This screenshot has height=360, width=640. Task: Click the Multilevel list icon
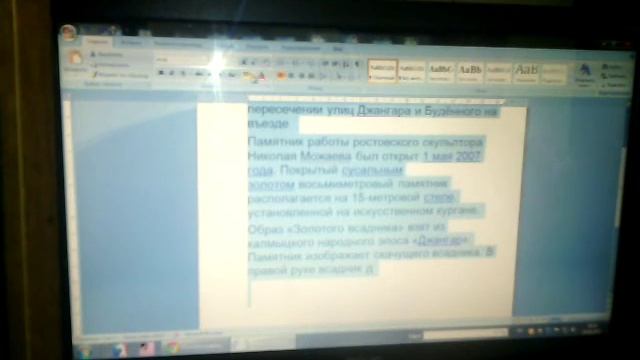pos(310,63)
